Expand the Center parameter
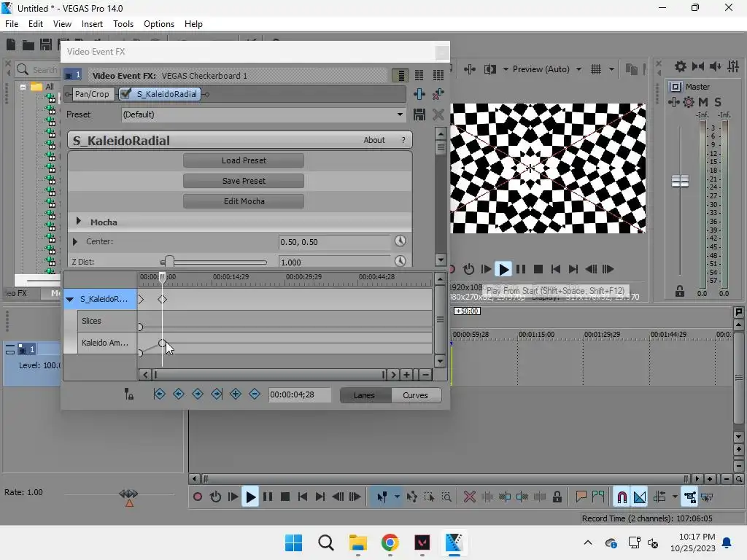 click(x=75, y=241)
